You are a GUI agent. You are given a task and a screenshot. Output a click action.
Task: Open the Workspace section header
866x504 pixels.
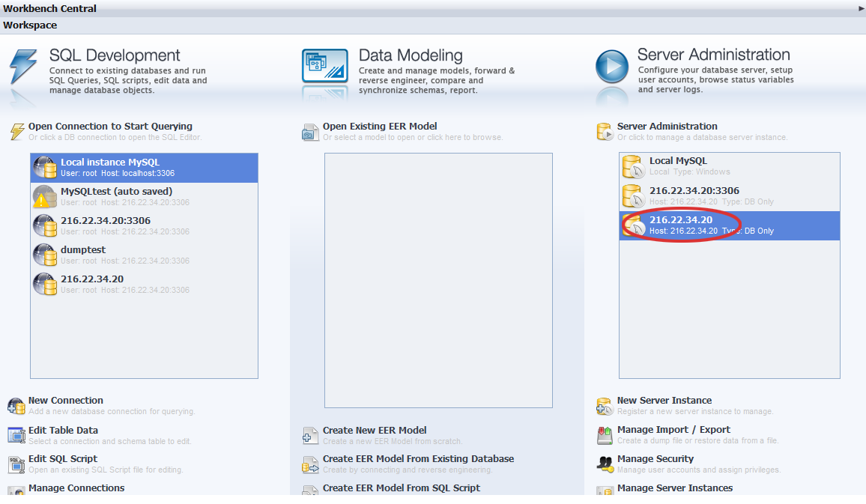coord(433,25)
